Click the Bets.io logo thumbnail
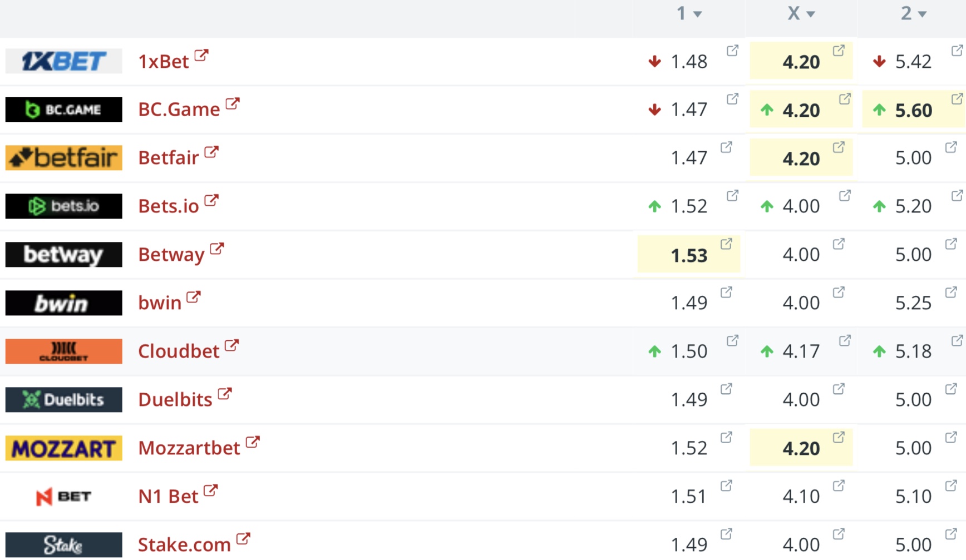 pos(63,206)
